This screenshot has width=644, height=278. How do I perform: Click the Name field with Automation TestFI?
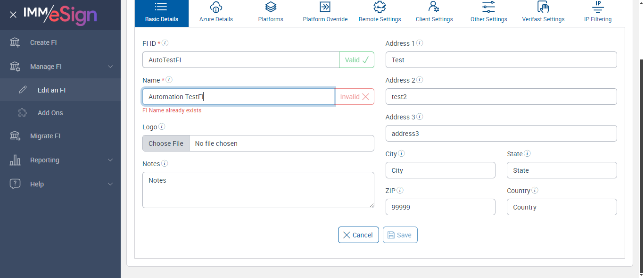[239, 97]
